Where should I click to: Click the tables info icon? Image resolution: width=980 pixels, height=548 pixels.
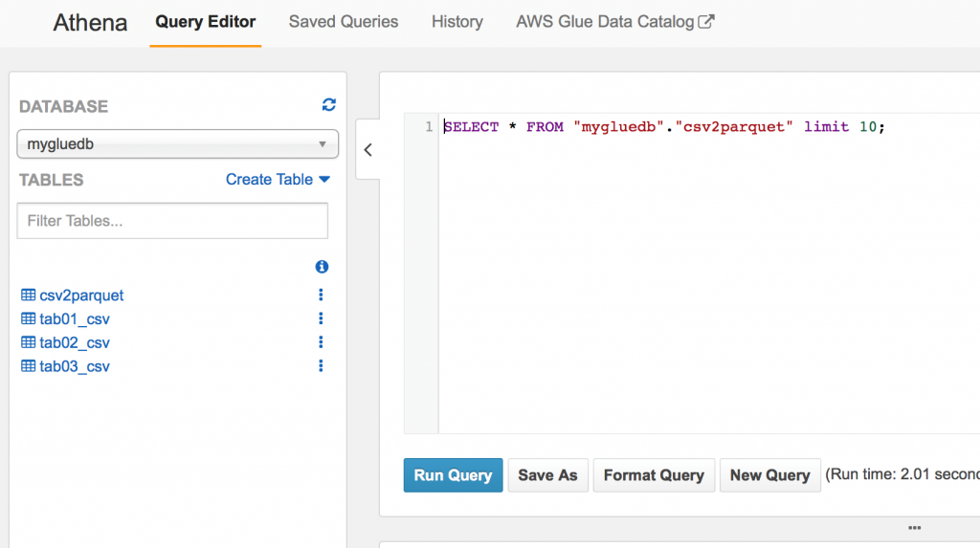322,267
